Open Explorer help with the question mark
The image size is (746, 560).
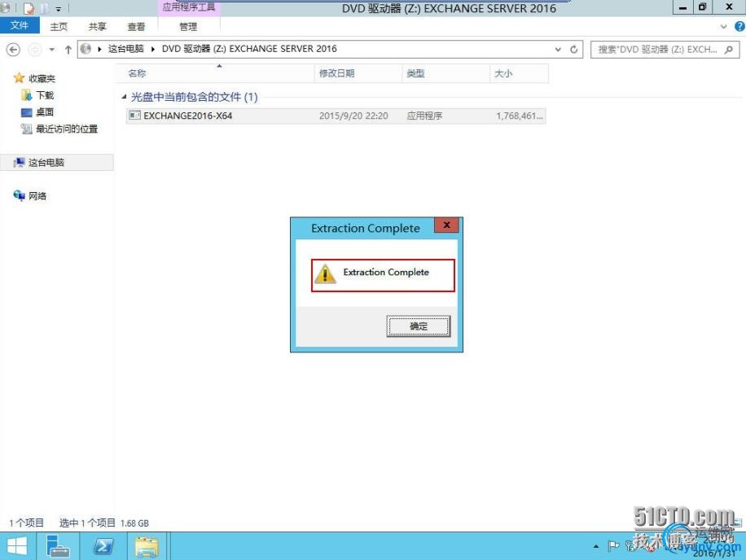(739, 27)
